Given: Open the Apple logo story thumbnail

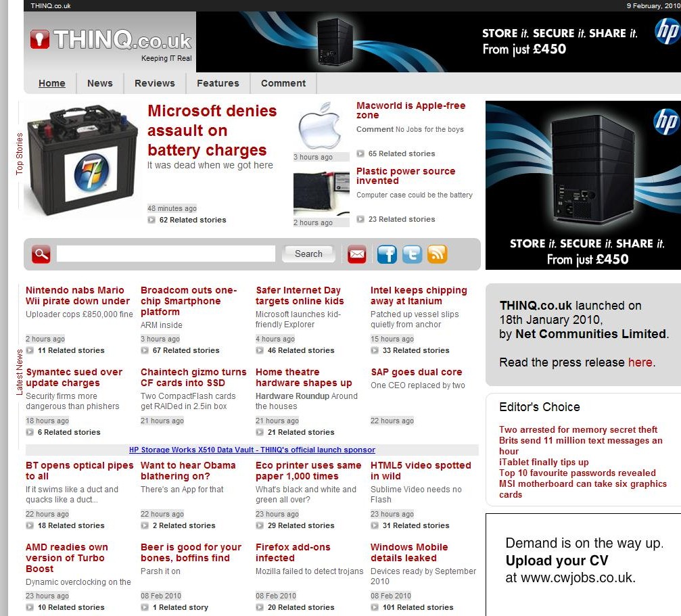Looking at the screenshot, I should (x=321, y=126).
